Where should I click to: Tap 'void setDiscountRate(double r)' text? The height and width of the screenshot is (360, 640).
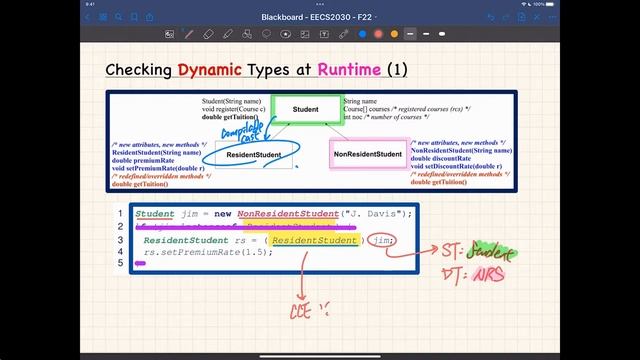456,166
